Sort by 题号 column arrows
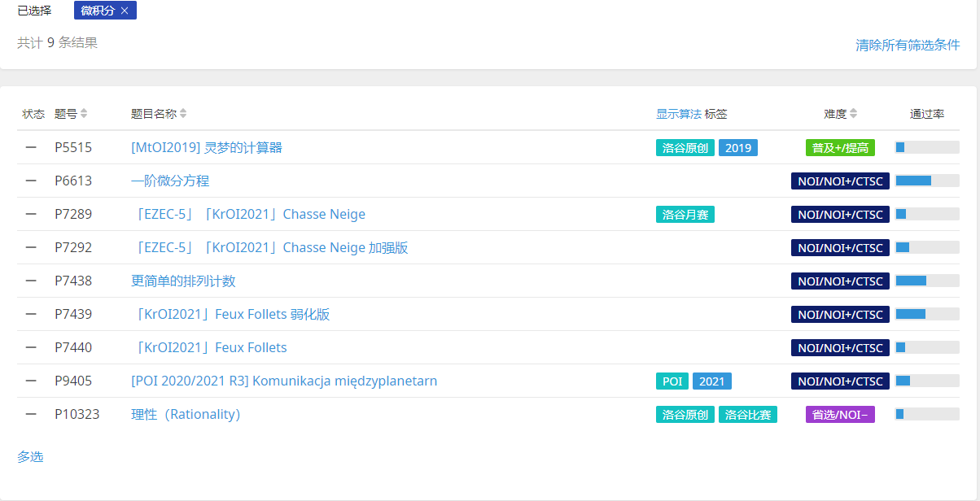 84,114
